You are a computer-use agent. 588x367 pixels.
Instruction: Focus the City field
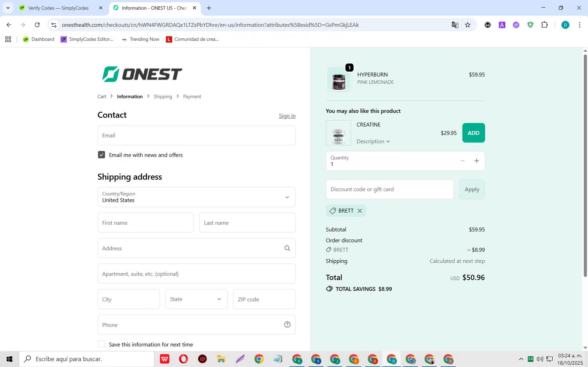(129, 299)
